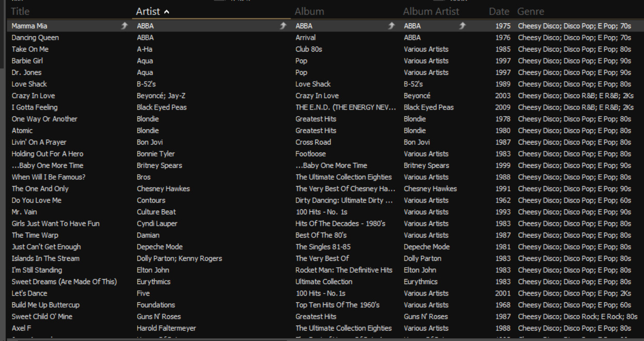The image size is (644, 341).
Task: Click album 'Top Ten Hits Of The 1960's'
Action: tap(337, 305)
